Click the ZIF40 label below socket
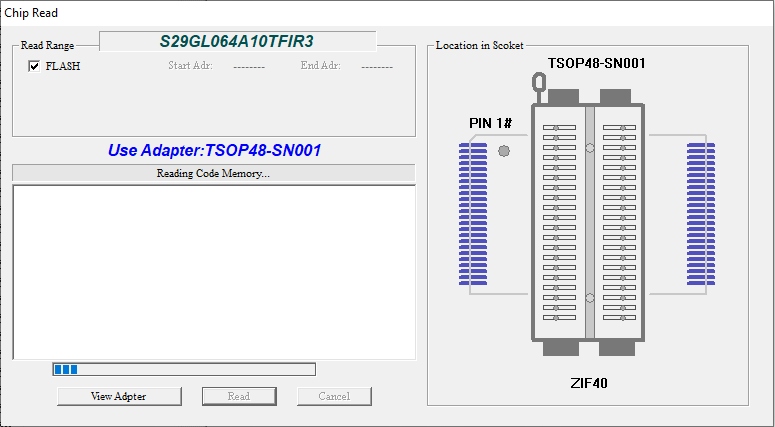 589,383
